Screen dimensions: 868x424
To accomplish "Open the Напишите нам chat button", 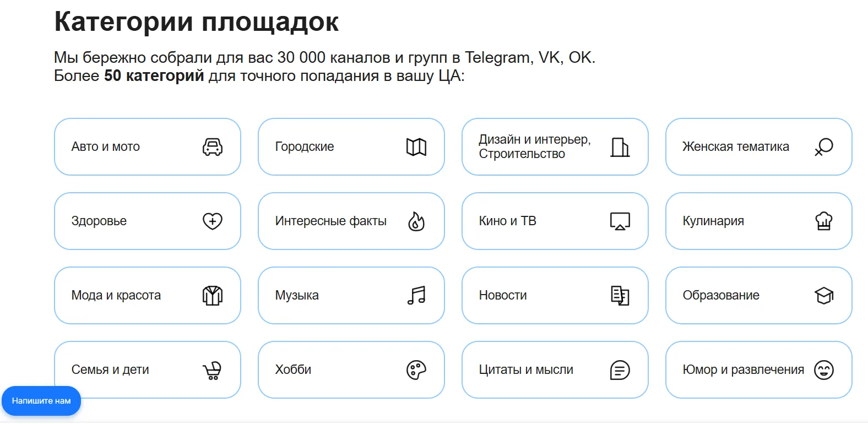I will click(41, 401).
